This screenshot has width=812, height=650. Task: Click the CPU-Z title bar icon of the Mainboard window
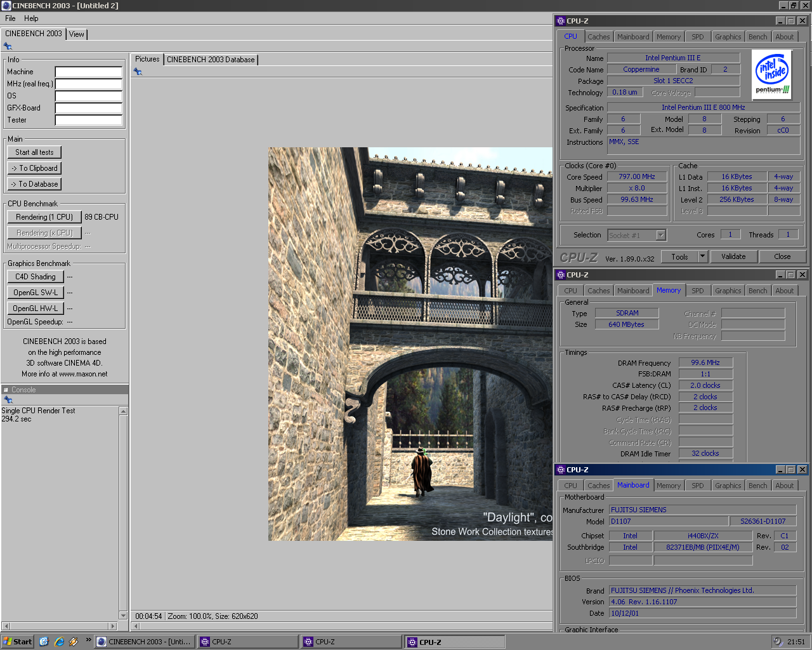click(x=561, y=470)
